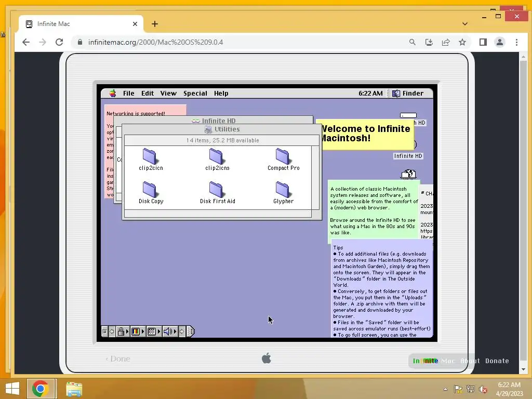Click the pink 'Networking is supported!' note
Image resolution: width=532 pixels, height=399 pixels.
point(145,110)
